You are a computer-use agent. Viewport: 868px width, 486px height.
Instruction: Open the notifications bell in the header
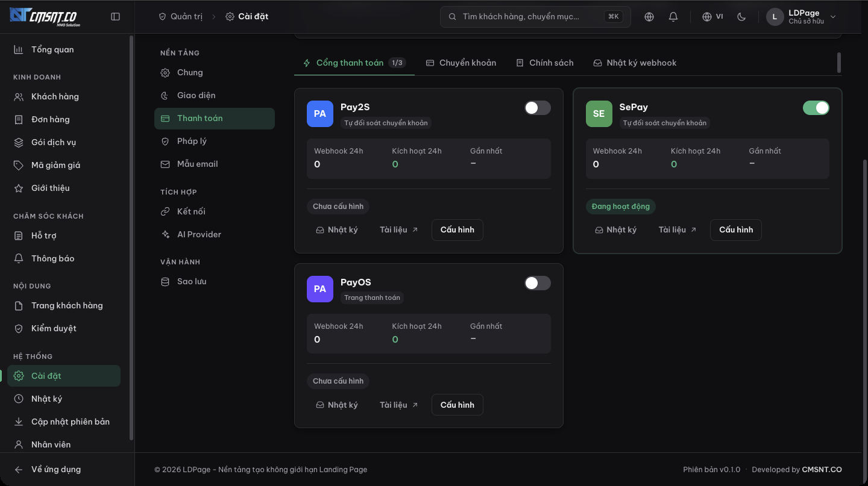(673, 17)
